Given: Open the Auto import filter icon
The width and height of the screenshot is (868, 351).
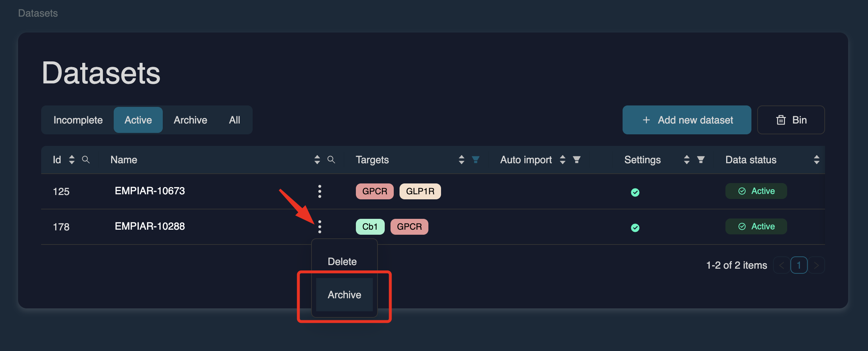Looking at the screenshot, I should 576,160.
